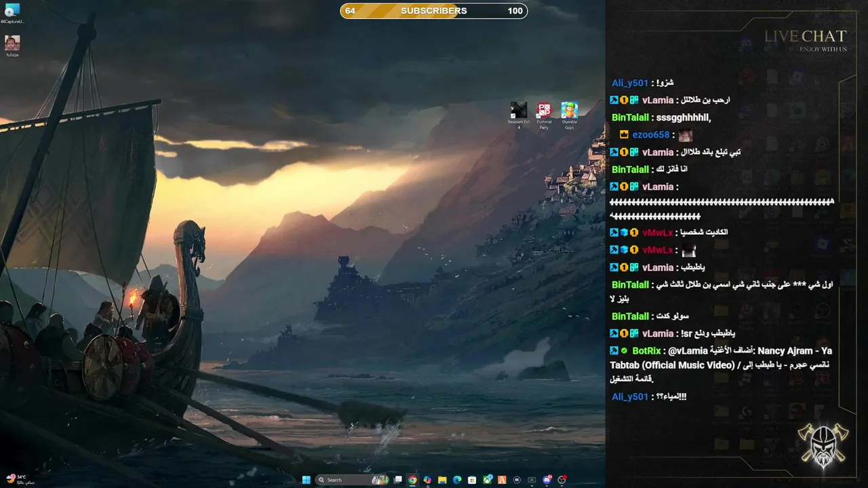Open Task View in the taskbar
The height and width of the screenshot is (488, 868).
coord(397,480)
